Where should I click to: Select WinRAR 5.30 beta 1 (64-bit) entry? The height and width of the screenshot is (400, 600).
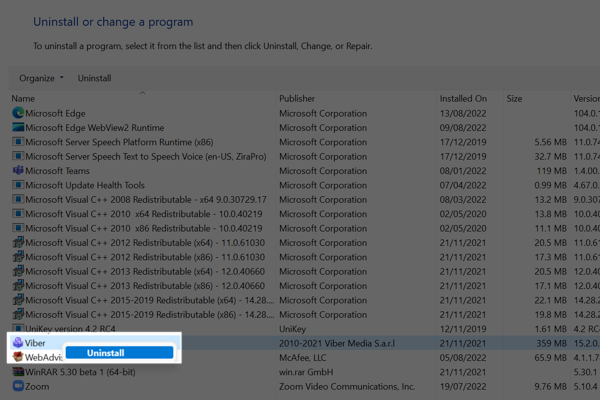tap(80, 372)
